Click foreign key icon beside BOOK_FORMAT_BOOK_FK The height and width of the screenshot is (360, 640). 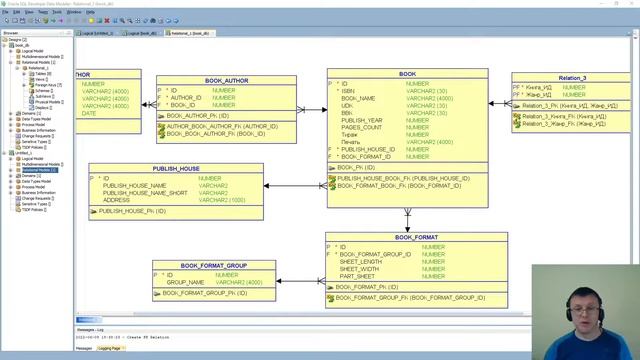(x=332, y=186)
